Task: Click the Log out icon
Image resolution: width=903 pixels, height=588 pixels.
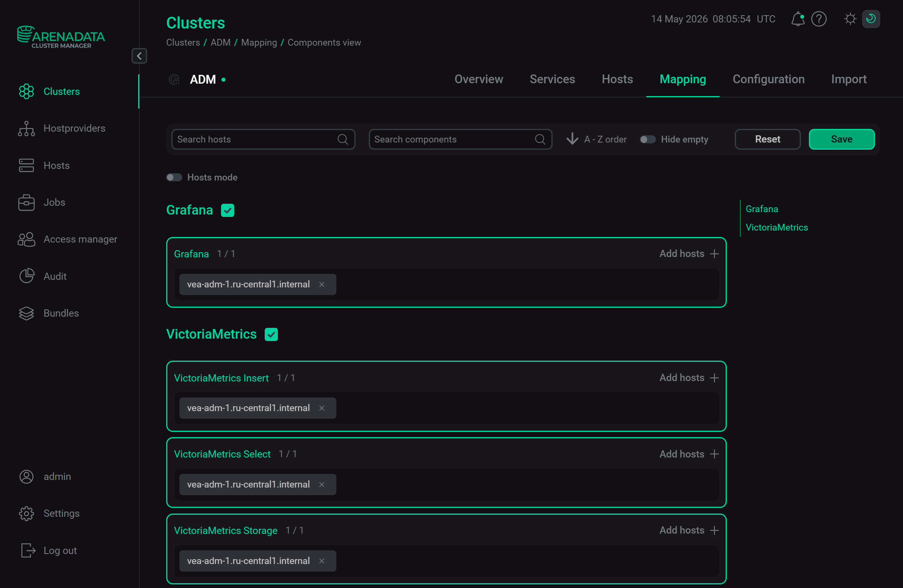Action: (28, 551)
